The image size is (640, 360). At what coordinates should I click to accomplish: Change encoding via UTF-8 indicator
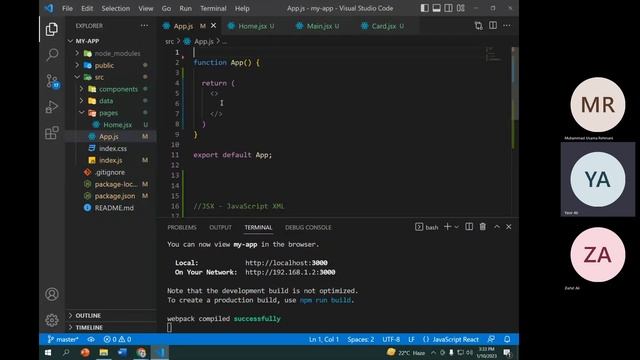(391, 339)
